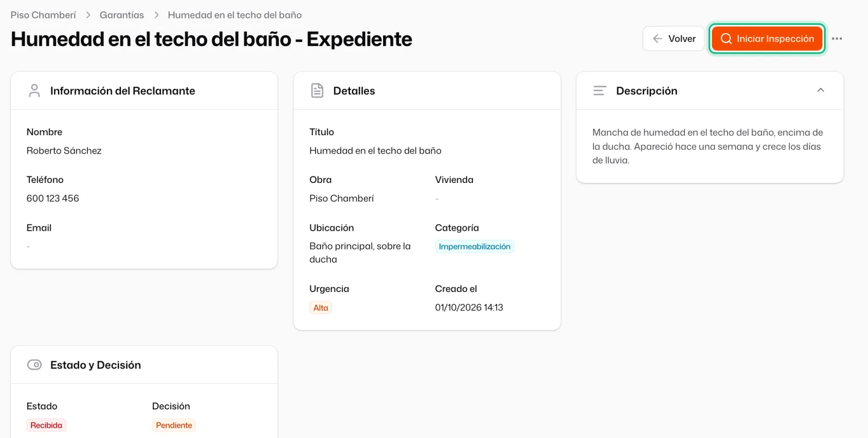Click the Urgencia field label
Screen dimensions: 868x438
(329, 289)
